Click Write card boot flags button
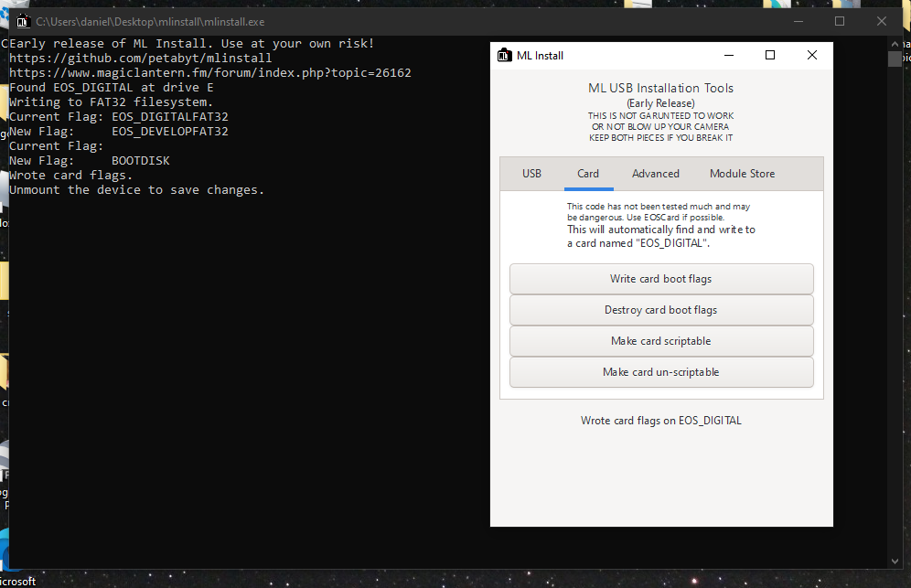Image resolution: width=911 pixels, height=588 pixels. coord(661,279)
